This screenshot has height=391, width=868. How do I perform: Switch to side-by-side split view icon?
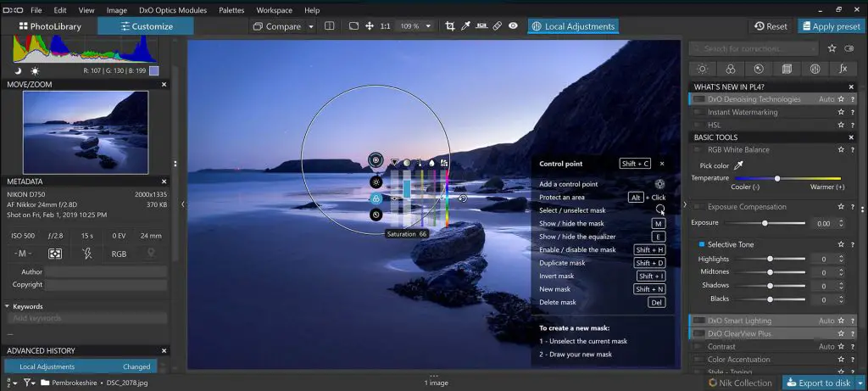click(330, 26)
